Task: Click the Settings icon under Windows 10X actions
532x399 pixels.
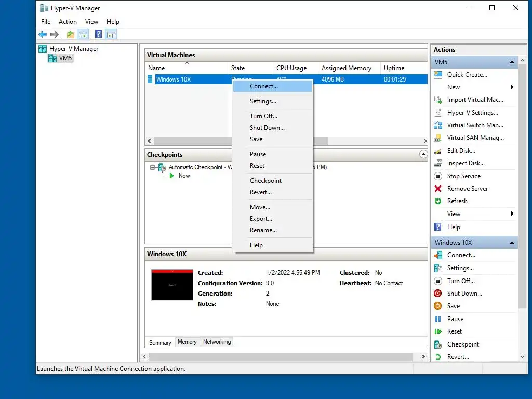Action: (x=438, y=268)
